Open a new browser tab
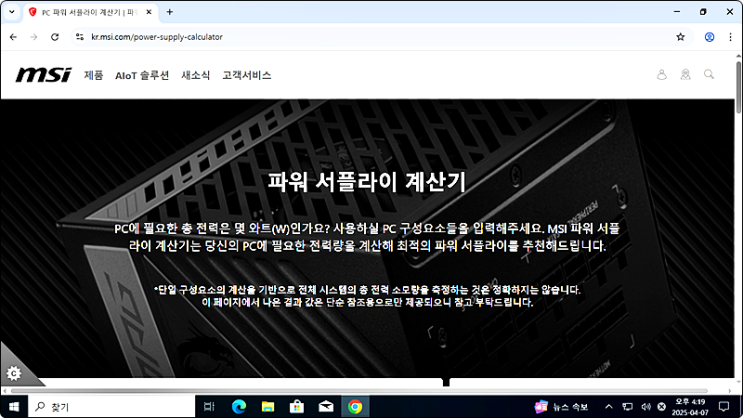This screenshot has height=418, width=743. click(170, 12)
